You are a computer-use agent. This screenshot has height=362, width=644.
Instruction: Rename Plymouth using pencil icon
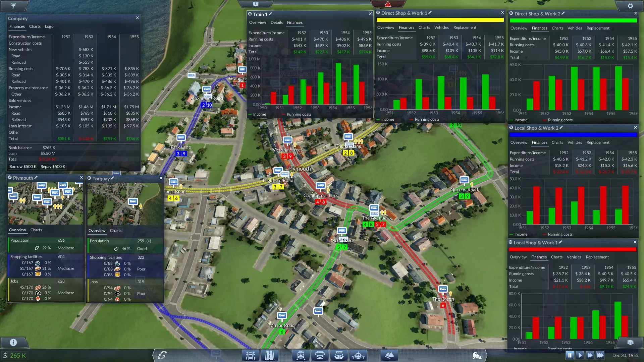point(36,178)
